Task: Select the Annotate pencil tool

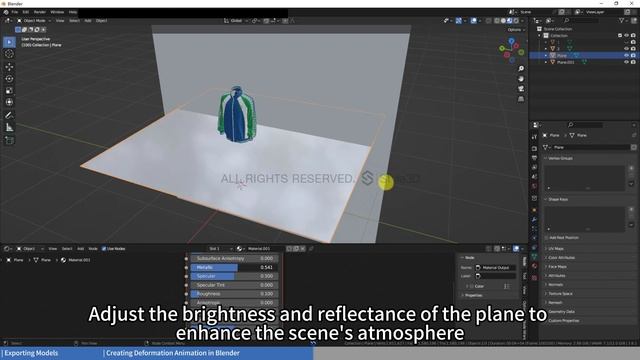Action: (x=9, y=116)
